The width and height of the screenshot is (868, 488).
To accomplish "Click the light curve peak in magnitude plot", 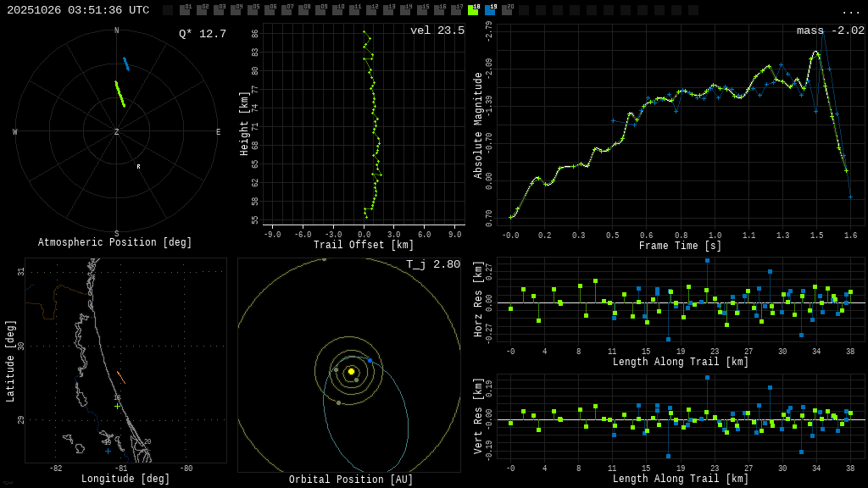I will [816, 53].
